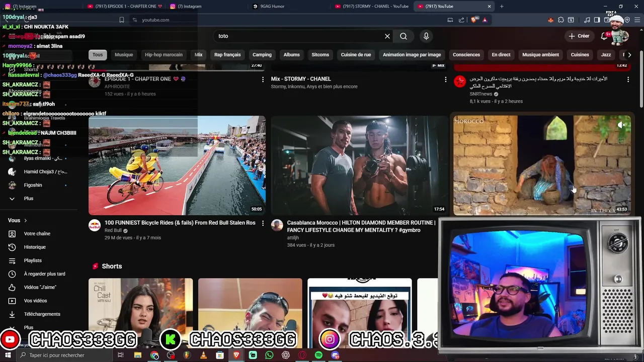Open the Red Bull channel link
This screenshot has height=362, width=644.
tap(113, 231)
